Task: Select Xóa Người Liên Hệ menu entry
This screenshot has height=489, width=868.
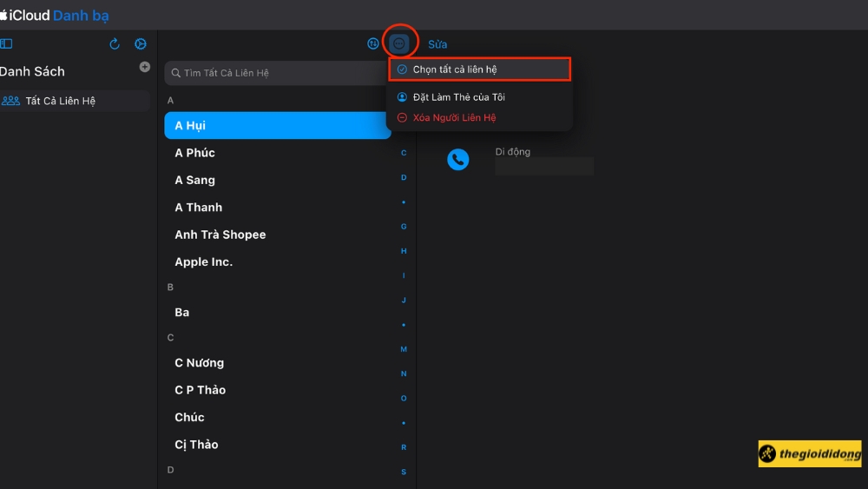Action: (x=454, y=117)
